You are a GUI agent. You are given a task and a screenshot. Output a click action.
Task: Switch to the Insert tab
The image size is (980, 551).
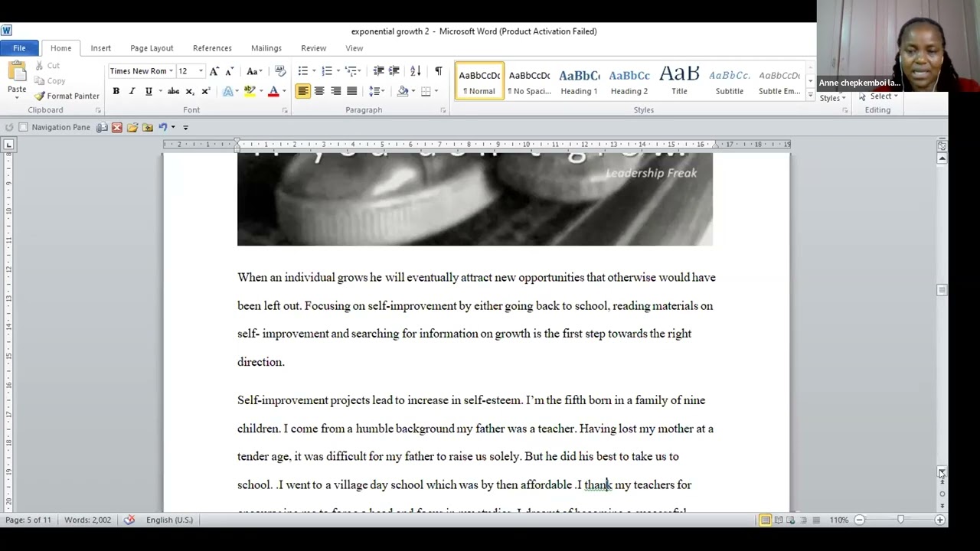(100, 48)
